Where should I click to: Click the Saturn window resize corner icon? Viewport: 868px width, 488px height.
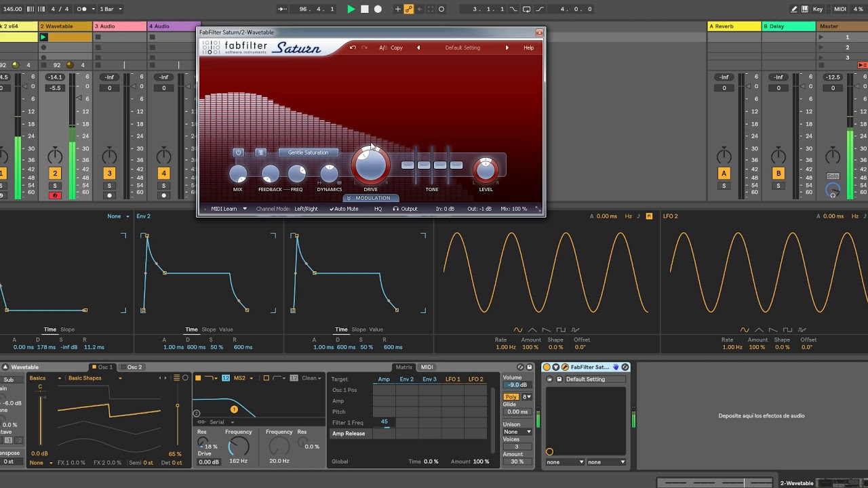coord(538,209)
